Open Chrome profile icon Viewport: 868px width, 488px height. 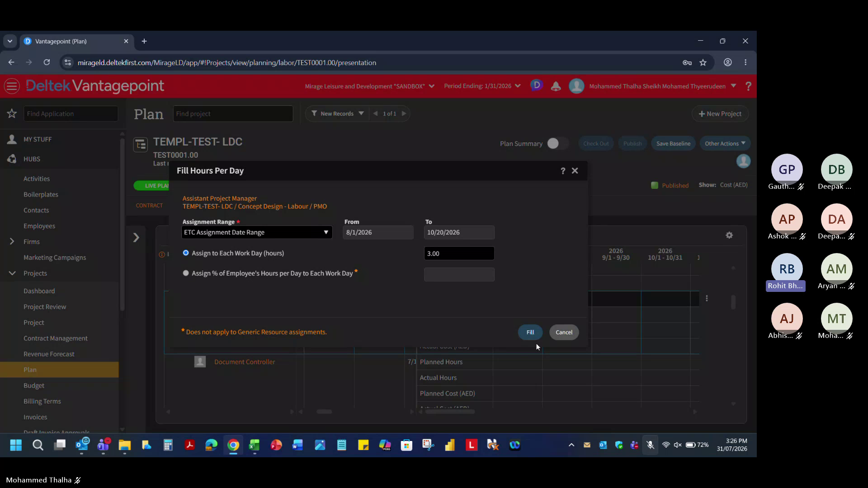pos(728,62)
